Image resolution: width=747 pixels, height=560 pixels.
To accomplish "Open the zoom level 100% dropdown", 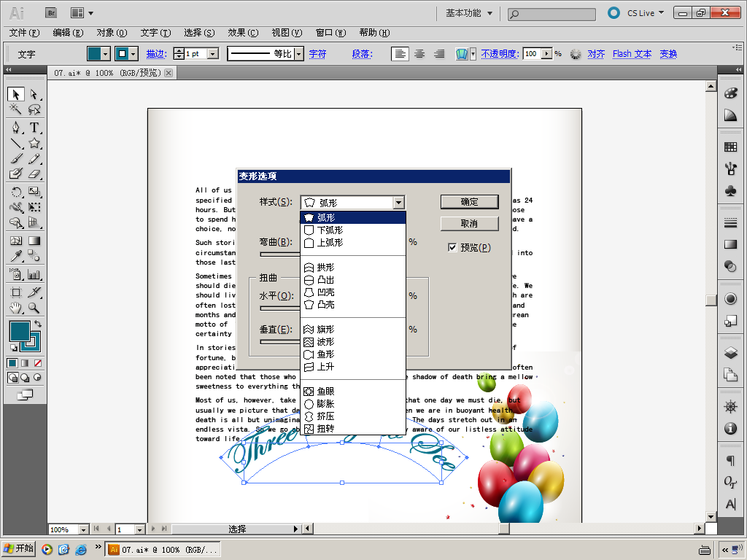I will coord(83,529).
